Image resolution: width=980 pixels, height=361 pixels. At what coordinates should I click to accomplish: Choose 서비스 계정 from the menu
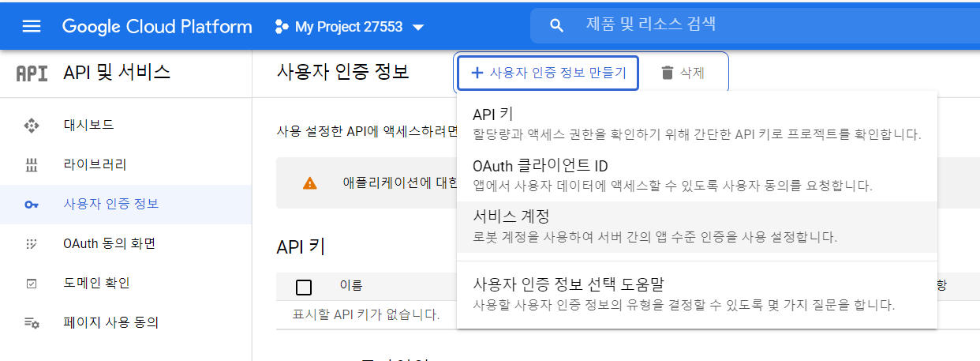pos(697,227)
